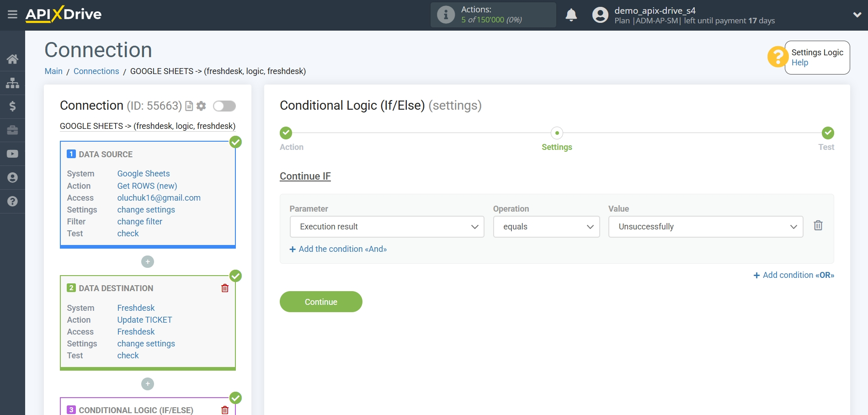Add a step after Data Source

[148, 262]
